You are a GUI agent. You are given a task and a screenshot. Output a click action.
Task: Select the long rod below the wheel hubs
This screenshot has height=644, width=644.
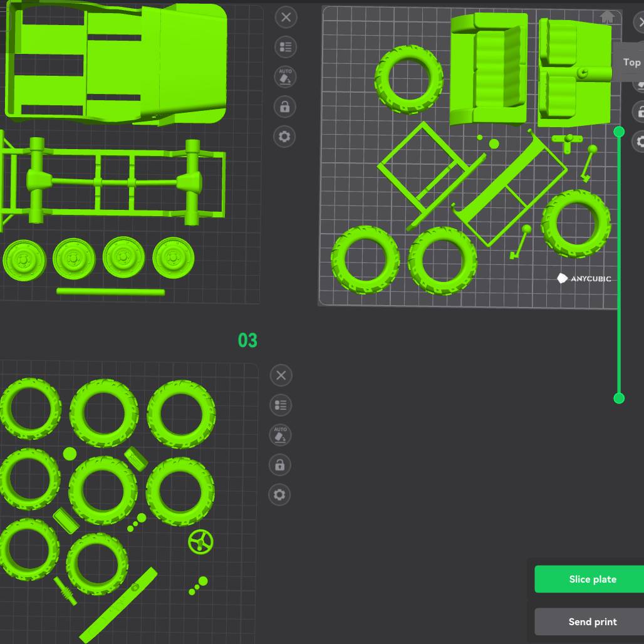pos(110,292)
